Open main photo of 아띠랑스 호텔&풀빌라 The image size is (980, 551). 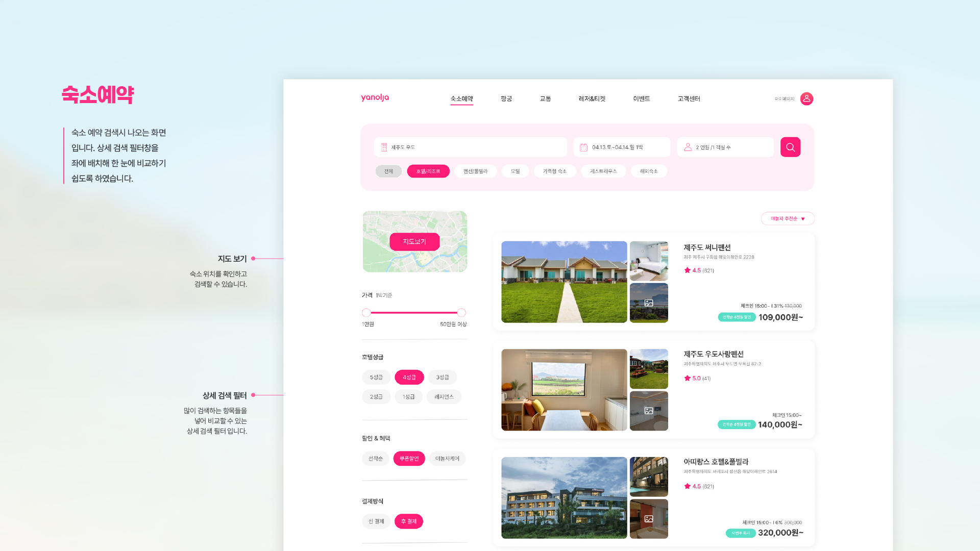pyautogui.click(x=564, y=498)
